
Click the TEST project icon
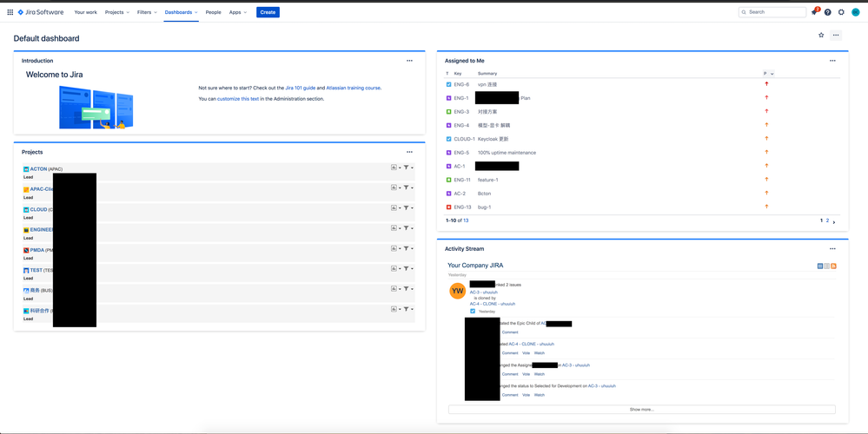coord(26,270)
